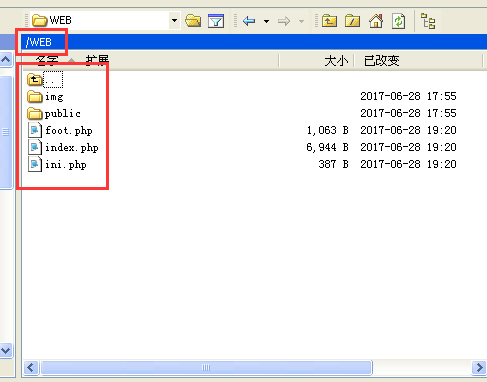Go to parent directory toolbar icon
487x382 pixels.
[329, 21]
